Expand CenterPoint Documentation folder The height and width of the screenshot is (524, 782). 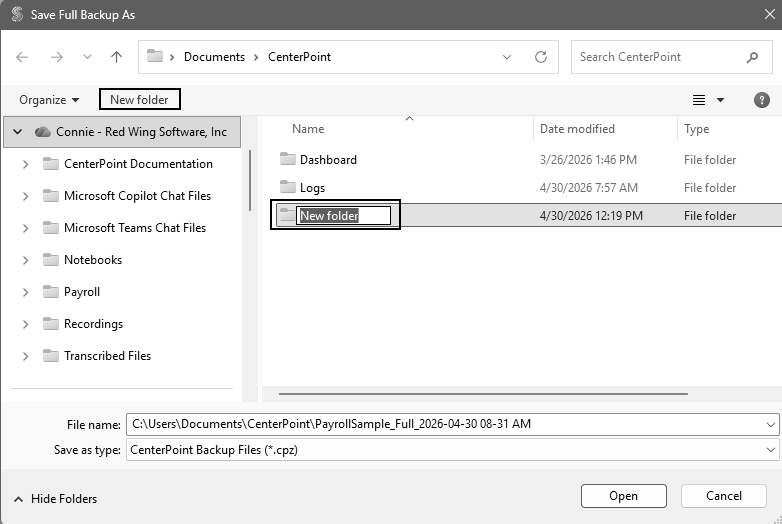(25, 164)
